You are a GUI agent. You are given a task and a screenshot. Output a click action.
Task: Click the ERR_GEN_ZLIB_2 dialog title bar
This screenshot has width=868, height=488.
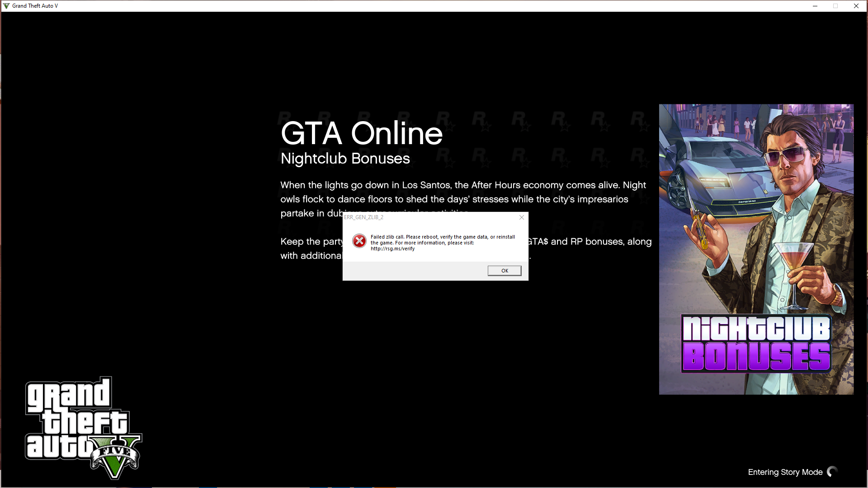click(429, 217)
